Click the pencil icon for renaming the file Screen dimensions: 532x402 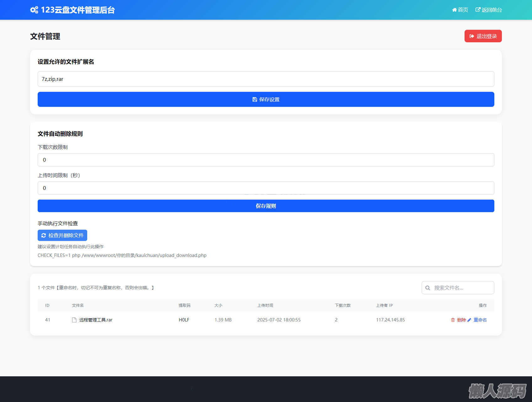pos(469,320)
